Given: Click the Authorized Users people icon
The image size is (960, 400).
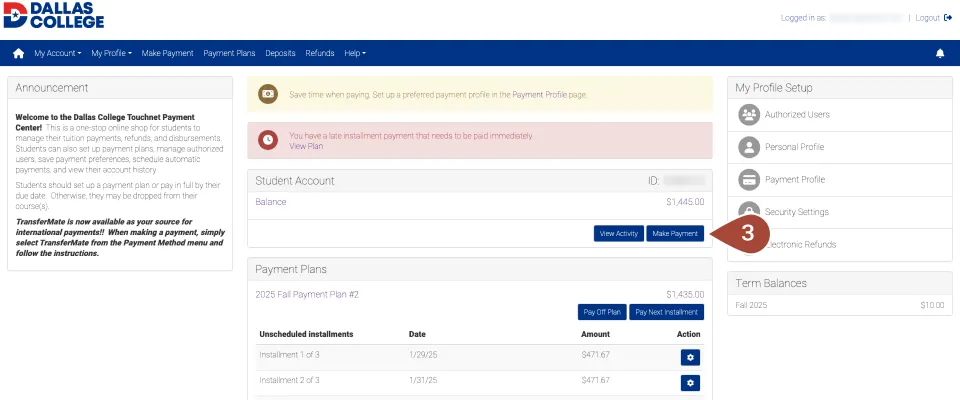Looking at the screenshot, I should click(749, 115).
